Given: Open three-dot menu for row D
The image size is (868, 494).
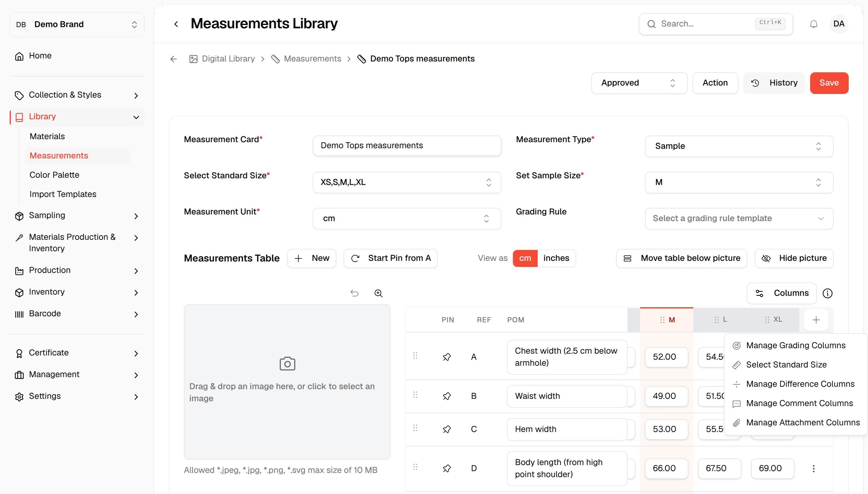Looking at the screenshot, I should (813, 469).
